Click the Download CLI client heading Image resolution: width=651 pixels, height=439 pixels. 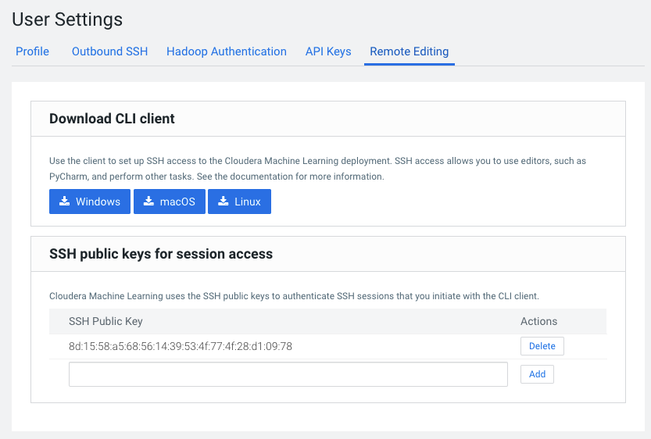point(112,119)
